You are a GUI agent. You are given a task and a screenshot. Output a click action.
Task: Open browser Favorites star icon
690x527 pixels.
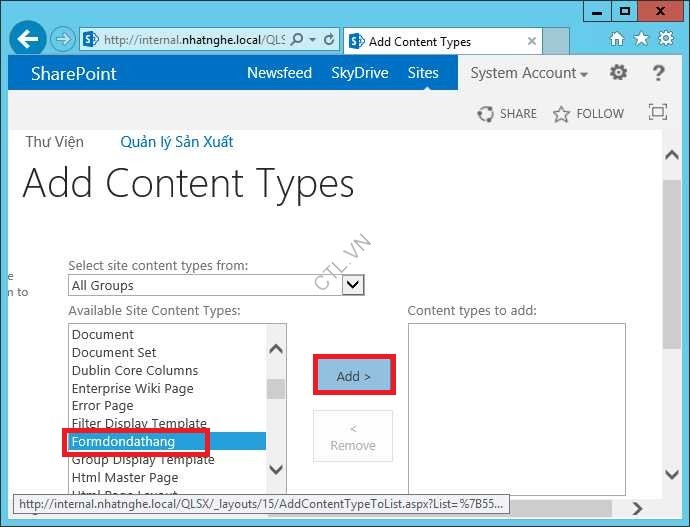(641, 39)
